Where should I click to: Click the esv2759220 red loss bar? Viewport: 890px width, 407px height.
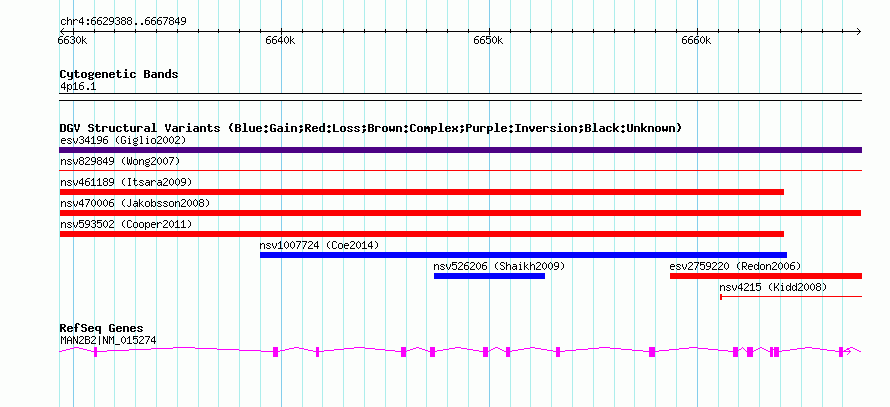[x=766, y=276]
